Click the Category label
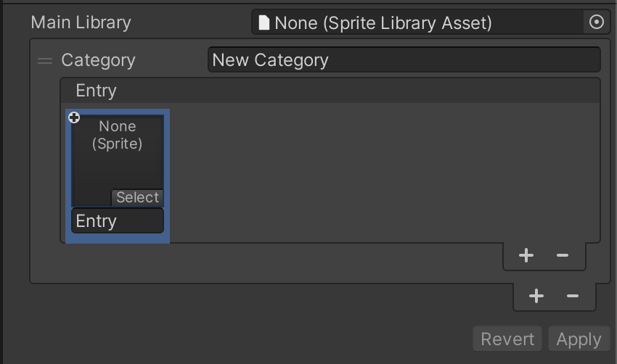 (x=98, y=60)
